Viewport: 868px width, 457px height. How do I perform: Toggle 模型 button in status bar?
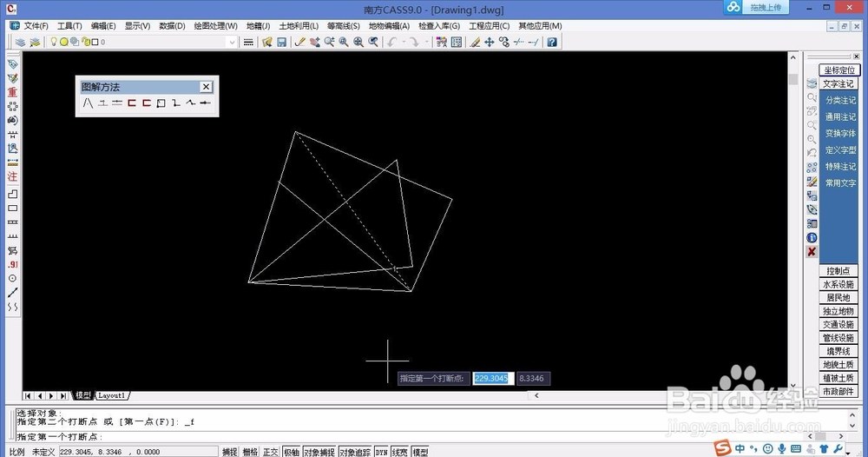420,452
